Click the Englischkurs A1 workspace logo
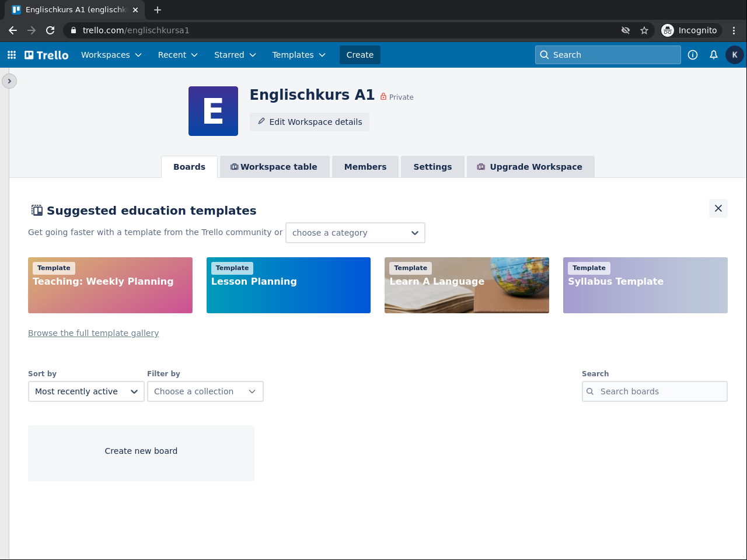This screenshot has width=747, height=560. point(213,111)
